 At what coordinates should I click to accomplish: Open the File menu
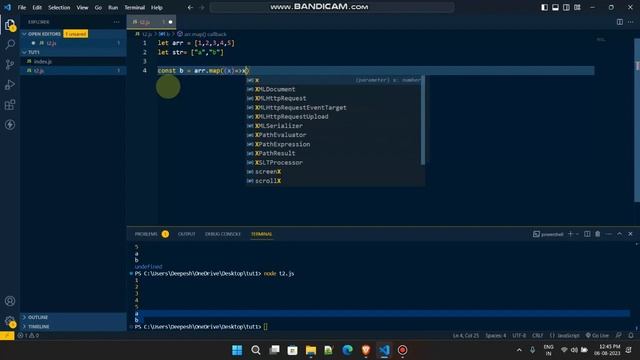22,7
